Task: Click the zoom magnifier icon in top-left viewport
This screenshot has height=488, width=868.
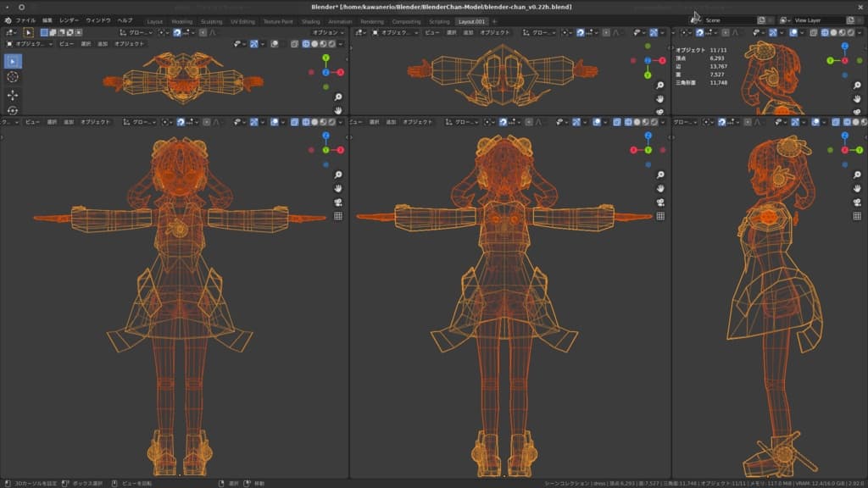Action: [337, 97]
